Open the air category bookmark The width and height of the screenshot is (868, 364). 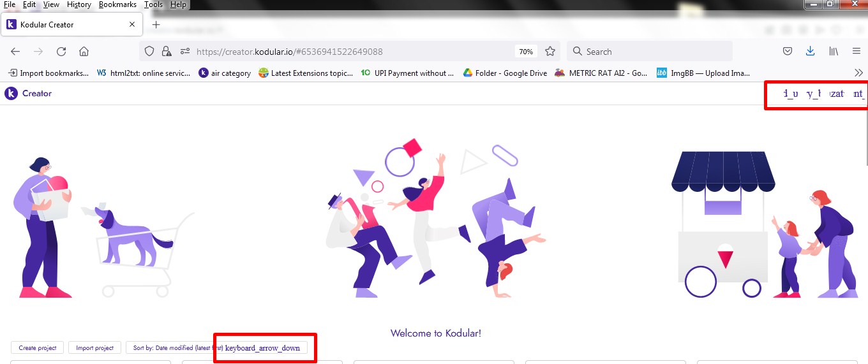tap(225, 73)
